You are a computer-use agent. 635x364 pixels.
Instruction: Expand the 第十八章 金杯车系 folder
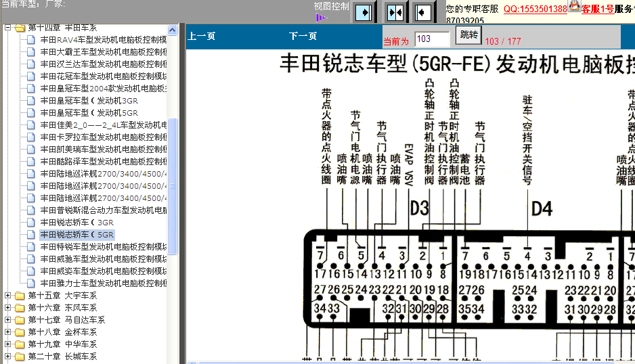(7, 332)
